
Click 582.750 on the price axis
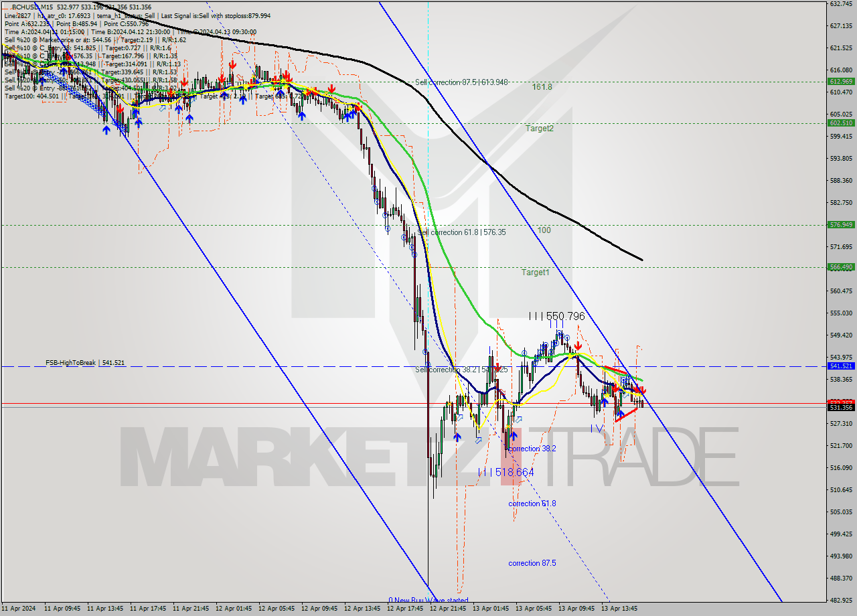[x=841, y=203]
